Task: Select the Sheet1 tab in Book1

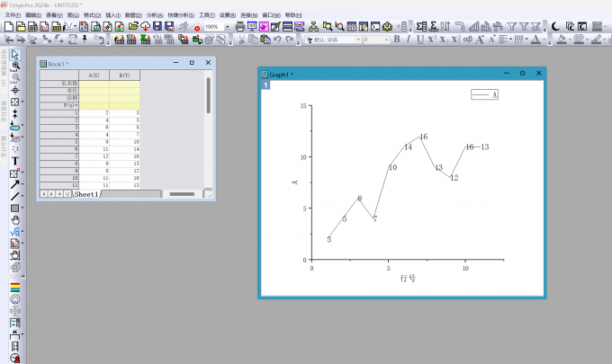Action: point(86,194)
